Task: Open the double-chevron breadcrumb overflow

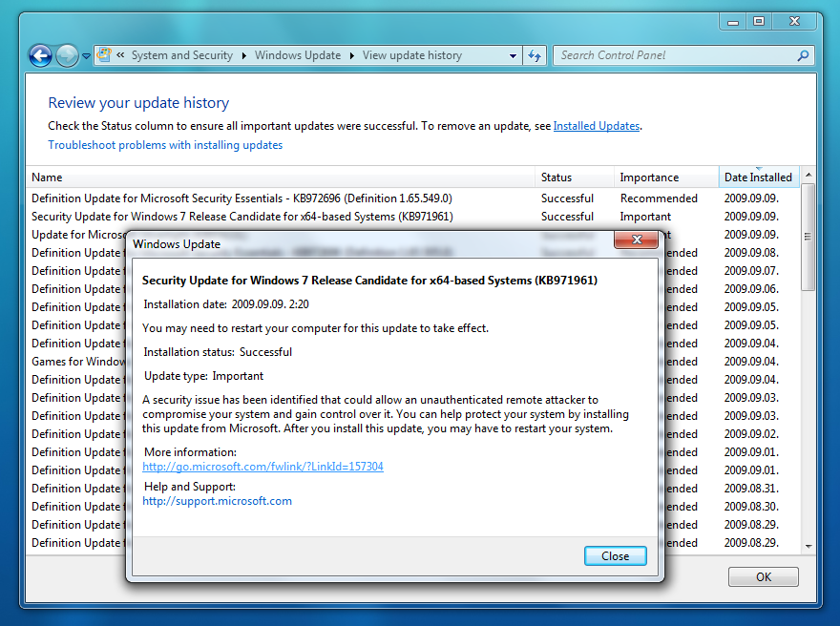Action: pos(120,55)
